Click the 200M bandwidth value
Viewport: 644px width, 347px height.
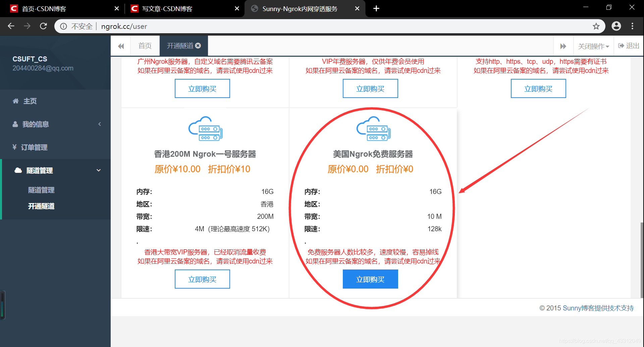265,216
